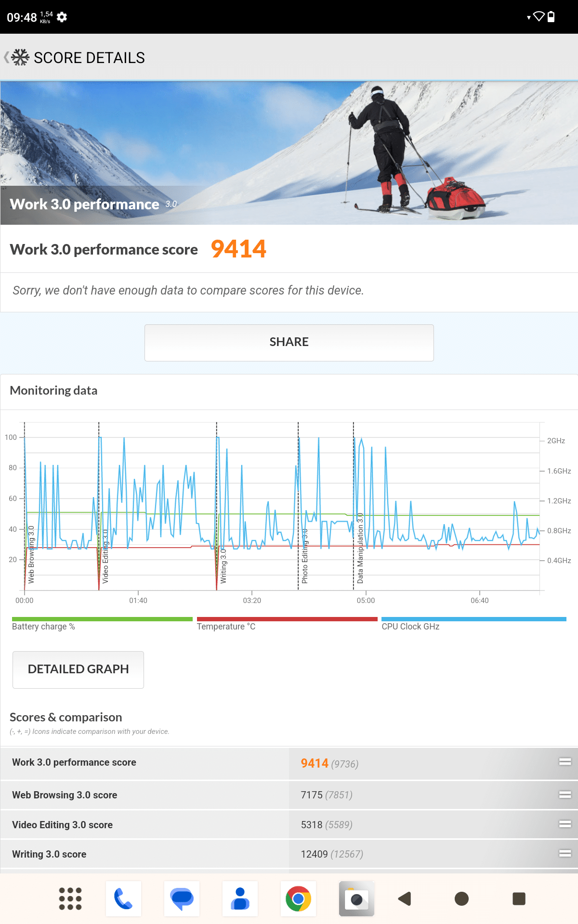Image resolution: width=578 pixels, height=924 pixels.
Task: Click the red Temperature legend bar
Action: pyautogui.click(x=287, y=619)
